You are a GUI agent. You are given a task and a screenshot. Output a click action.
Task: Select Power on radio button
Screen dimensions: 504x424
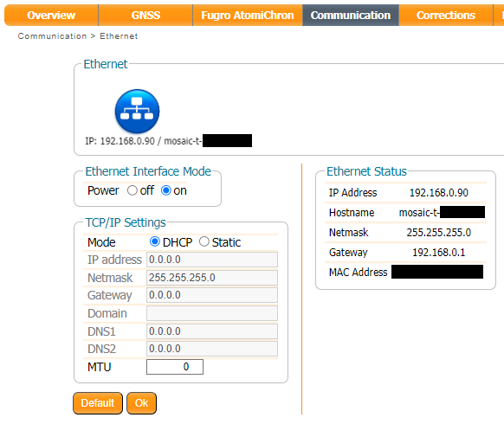[x=166, y=190]
